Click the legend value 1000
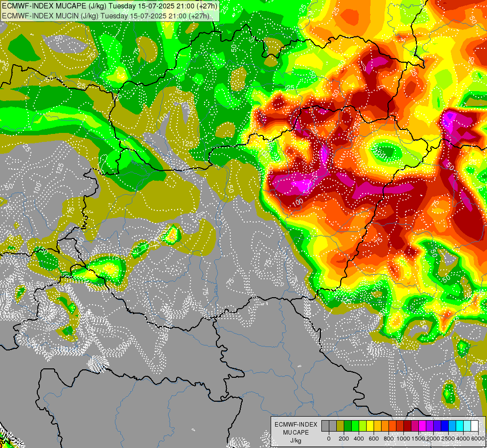This screenshot has width=487, height=448. (x=403, y=439)
